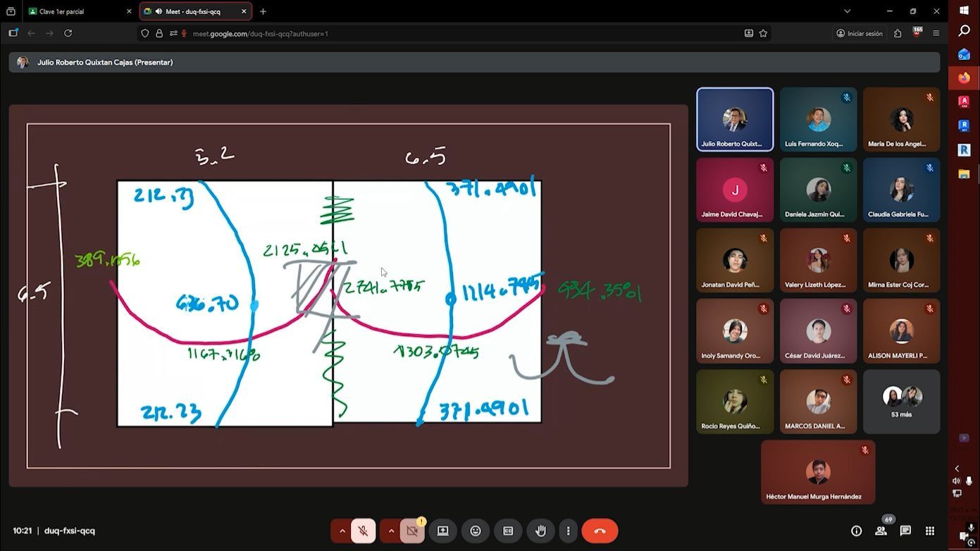The height and width of the screenshot is (551, 980).
Task: Expand camera video settings arrow
Action: (x=391, y=531)
